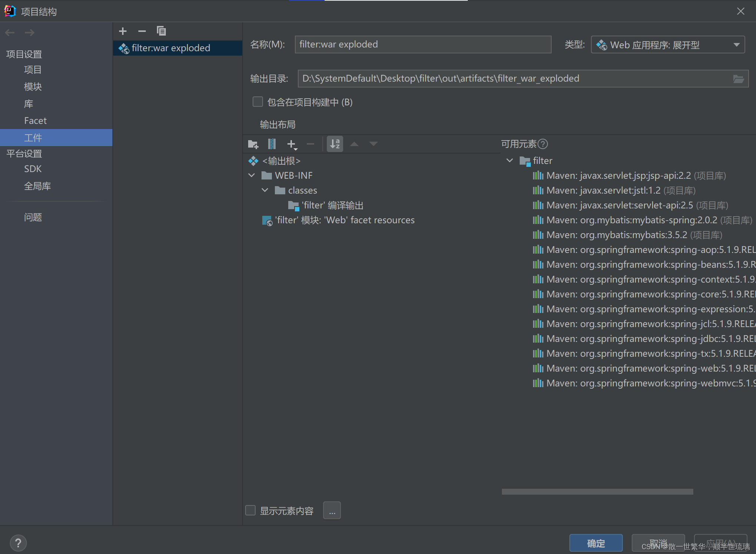Click the IntelliJ IDEA logo icon

point(10,11)
